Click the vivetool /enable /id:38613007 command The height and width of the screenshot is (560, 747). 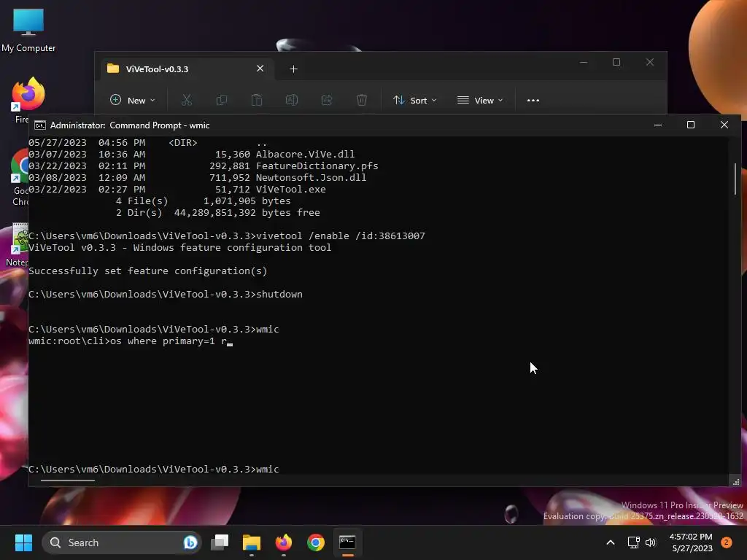341,236
